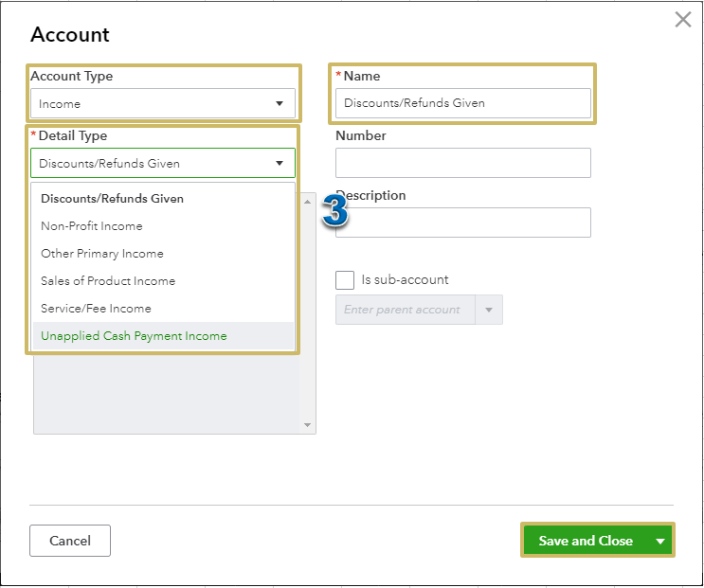This screenshot has width=704, height=588.
Task: Choose Service/Fee Income option
Action: [x=96, y=309]
